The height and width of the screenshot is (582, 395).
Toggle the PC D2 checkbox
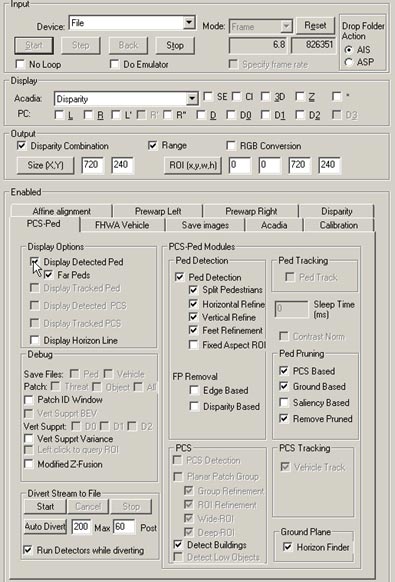pos(300,115)
